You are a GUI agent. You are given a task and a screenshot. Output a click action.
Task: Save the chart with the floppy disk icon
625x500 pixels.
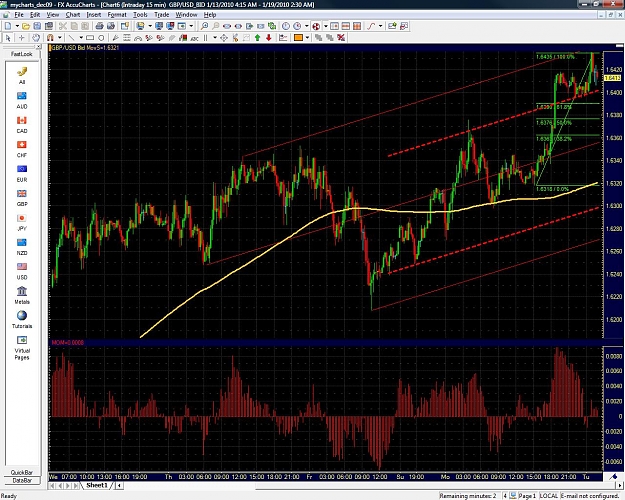[37, 26]
